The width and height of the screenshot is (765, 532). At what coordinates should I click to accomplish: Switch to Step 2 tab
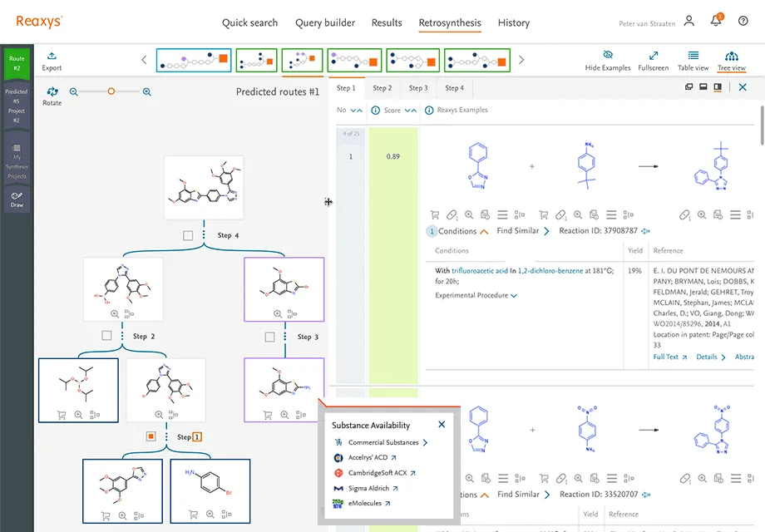coord(382,88)
